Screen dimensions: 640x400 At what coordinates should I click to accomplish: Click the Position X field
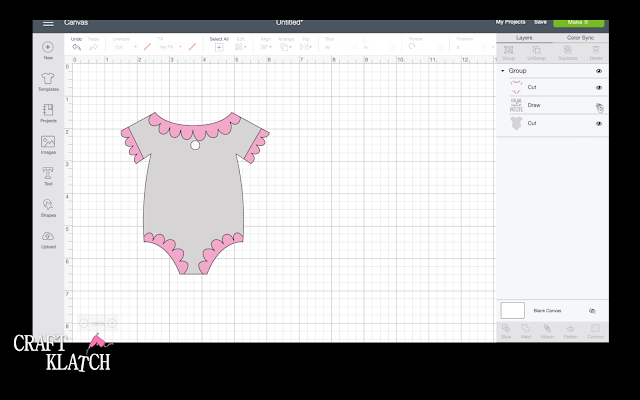click(x=472, y=47)
